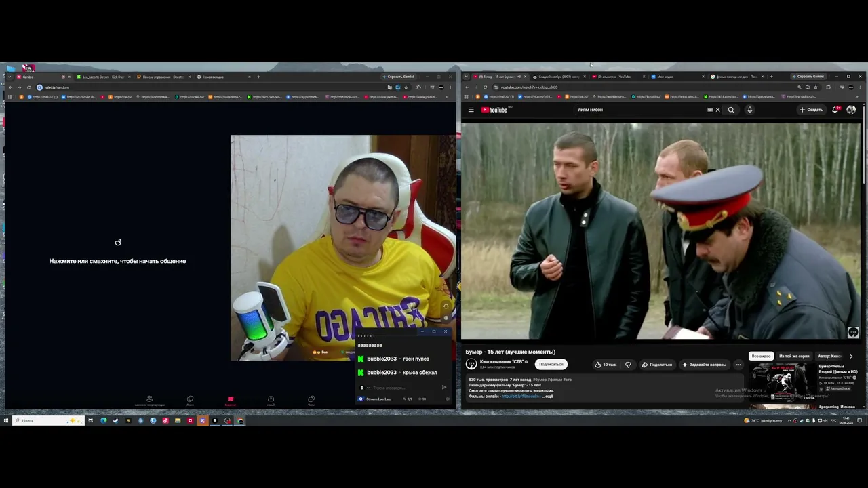Switch to the Новая вкладка tab
The height and width of the screenshot is (488, 868).
[224, 77]
